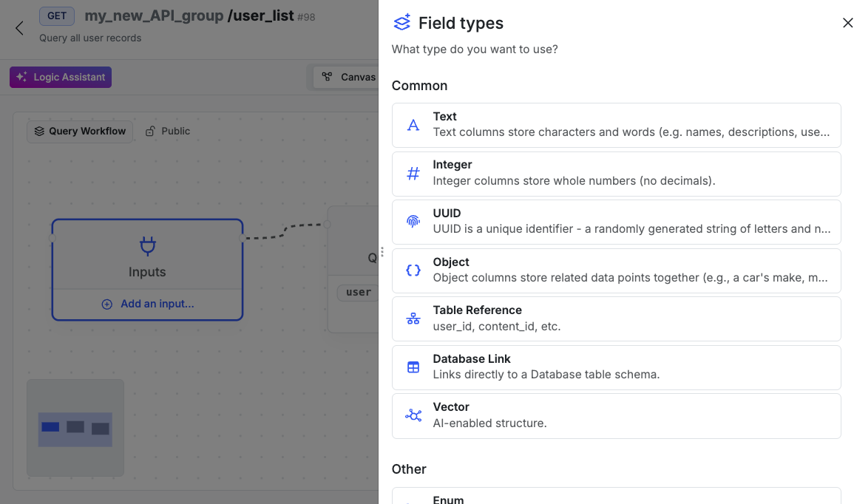Screen dimensions: 854x504
Task: Click the Vector nodes icon
Action: point(413,415)
